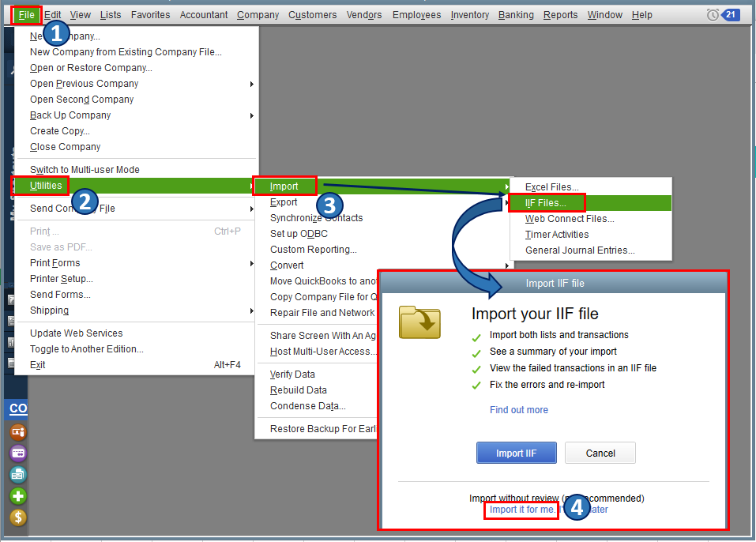Choose IIF Files in Import submenu
This screenshot has width=756, height=542.
(546, 203)
